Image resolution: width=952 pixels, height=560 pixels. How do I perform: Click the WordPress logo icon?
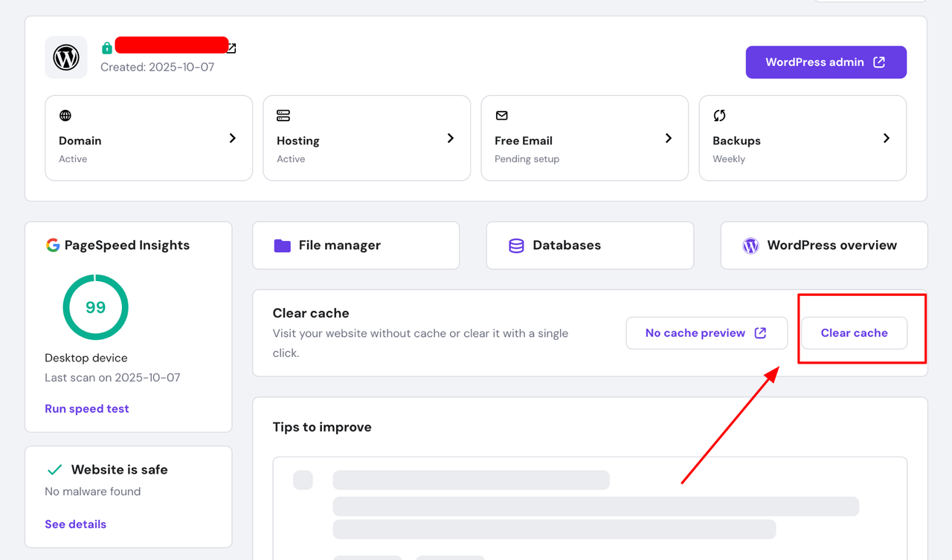(66, 57)
